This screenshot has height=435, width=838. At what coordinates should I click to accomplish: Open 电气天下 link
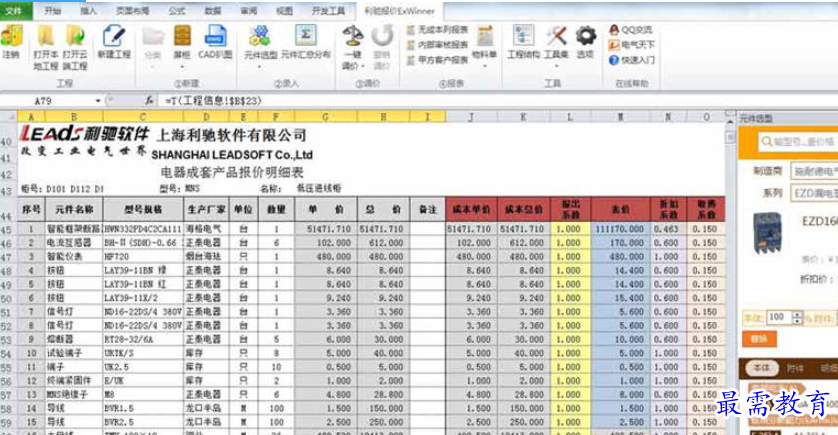tap(631, 45)
